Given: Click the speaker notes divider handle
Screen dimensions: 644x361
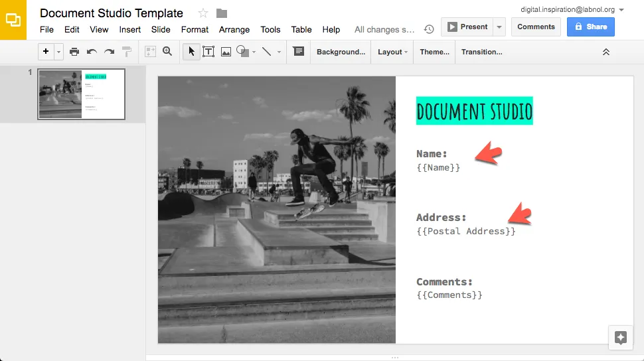Looking at the screenshot, I should pos(394,358).
